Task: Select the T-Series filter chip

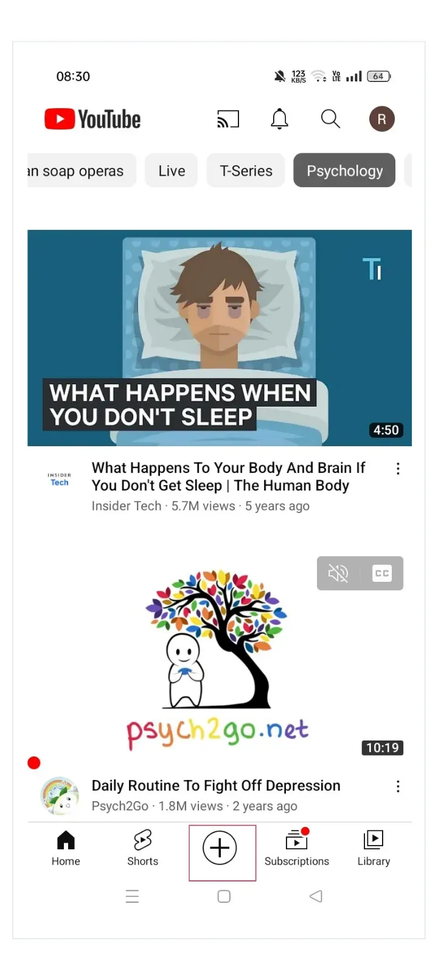Action: click(246, 171)
